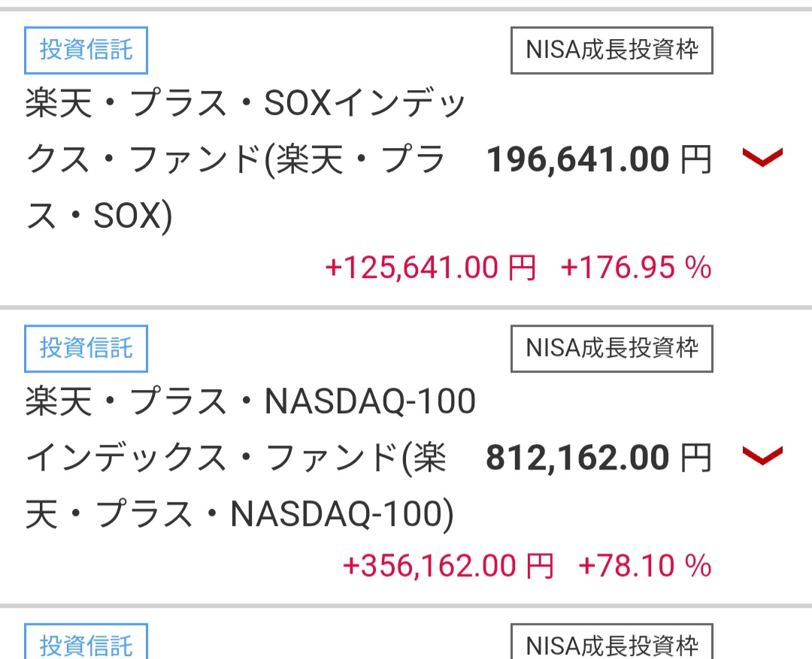
Task: Expand the NASDAQ-100 fund chevron
Action: (762, 455)
